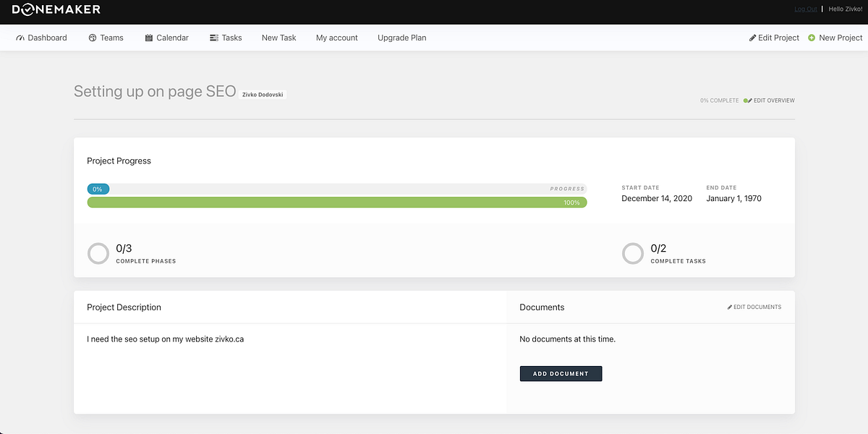Click the pencil icon next to Edit Documents

pos(730,307)
